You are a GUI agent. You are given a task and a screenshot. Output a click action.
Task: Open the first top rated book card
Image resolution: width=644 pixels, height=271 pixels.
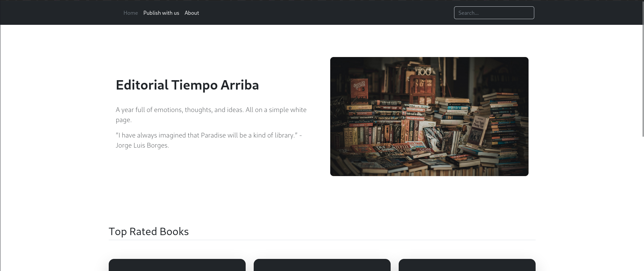coord(177,265)
